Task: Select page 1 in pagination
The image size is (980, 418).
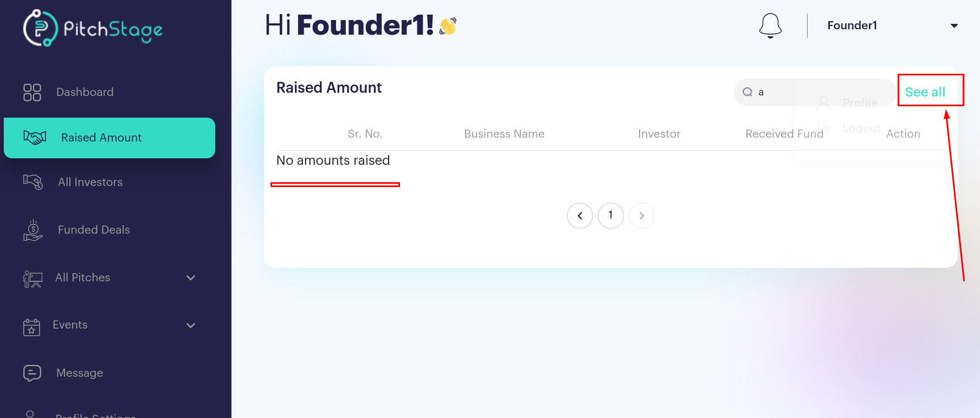Action: tap(611, 216)
